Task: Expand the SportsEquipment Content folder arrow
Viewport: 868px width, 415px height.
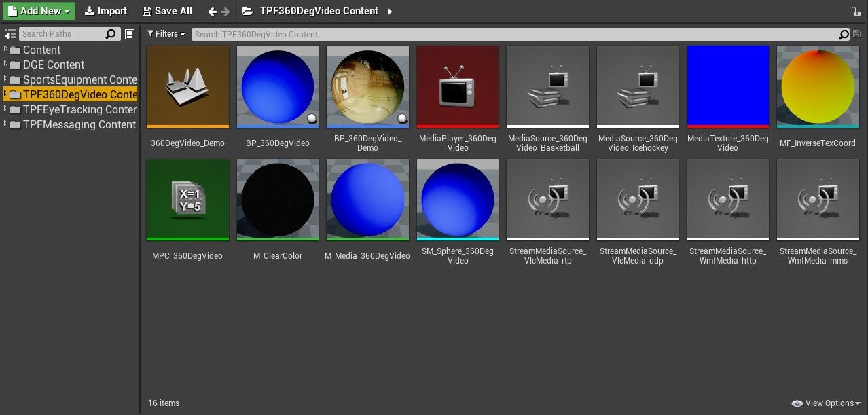Action: point(5,79)
